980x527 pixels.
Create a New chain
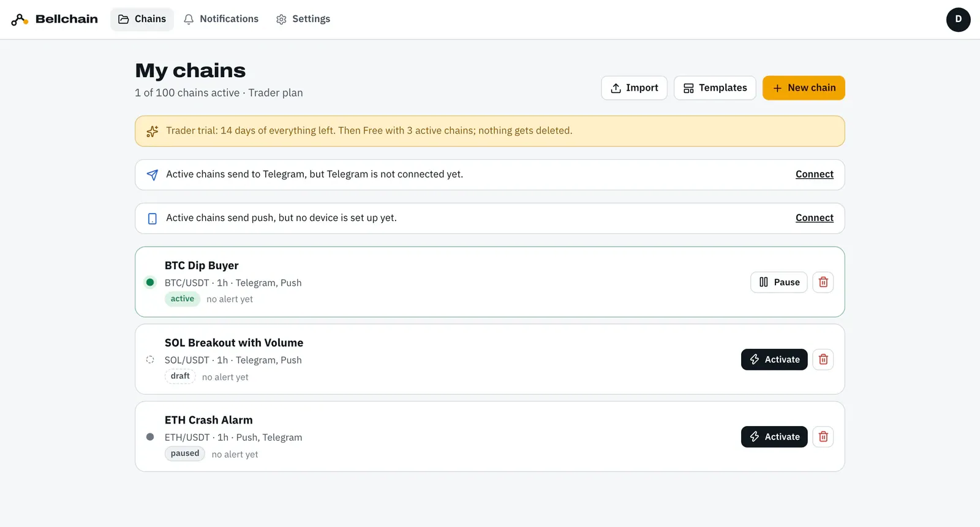tap(804, 88)
